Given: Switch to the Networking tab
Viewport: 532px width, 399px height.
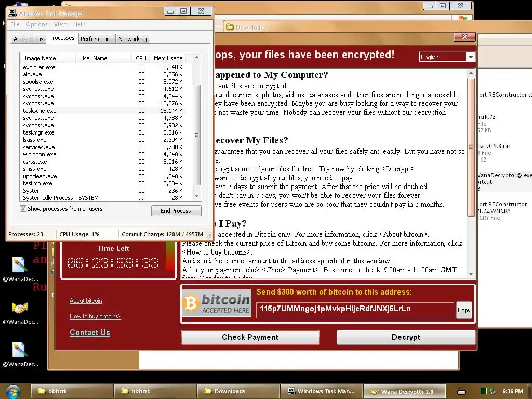Looking at the screenshot, I should (132, 39).
